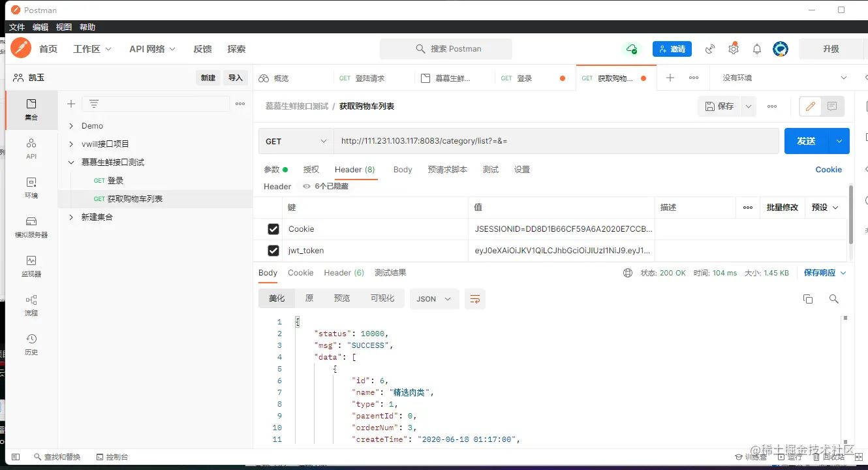This screenshot has width=868, height=470.
Task: Select the 监视器 sidebar icon
Action: pyautogui.click(x=31, y=266)
